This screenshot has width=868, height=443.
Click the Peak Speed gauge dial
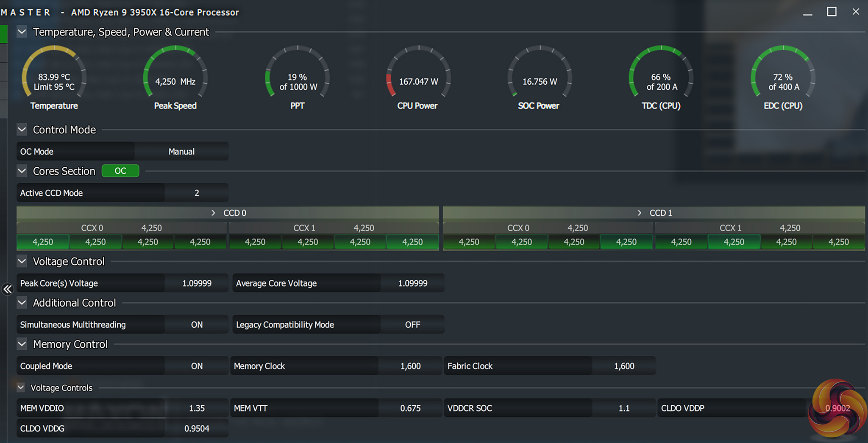pyautogui.click(x=175, y=77)
